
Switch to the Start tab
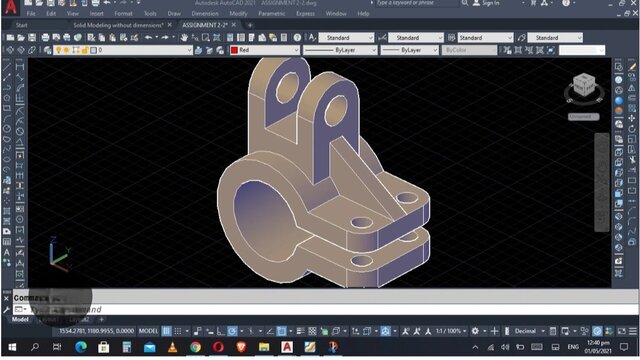[x=22, y=25]
